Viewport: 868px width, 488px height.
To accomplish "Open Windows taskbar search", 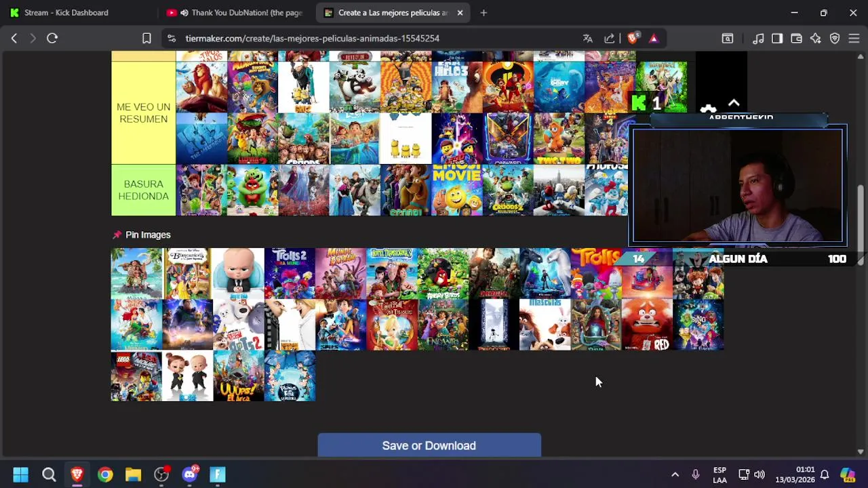I will pos(49,474).
